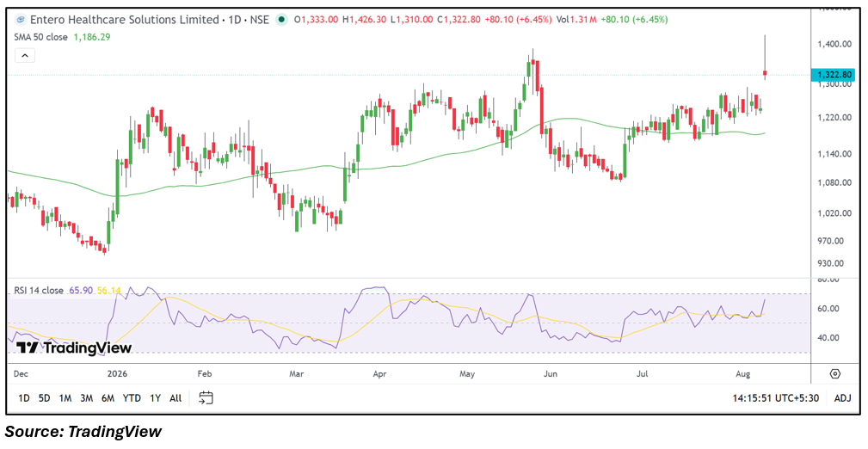Click the Entero Healthcare Solutions Limited title

[x=124, y=20]
